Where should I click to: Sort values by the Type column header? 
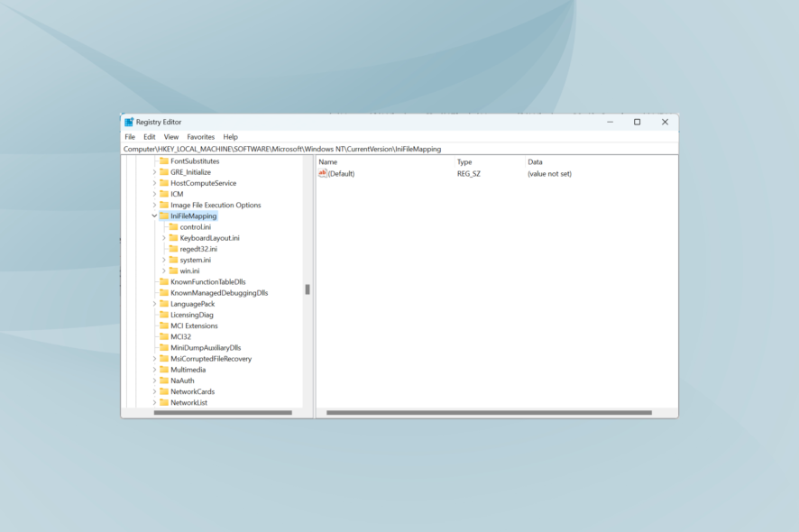(490, 162)
